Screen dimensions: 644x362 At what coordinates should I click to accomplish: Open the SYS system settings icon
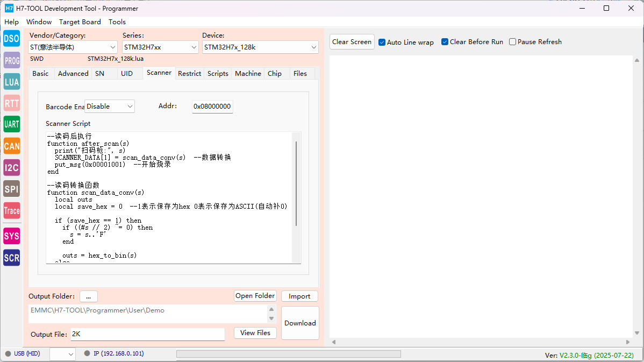[x=11, y=236]
